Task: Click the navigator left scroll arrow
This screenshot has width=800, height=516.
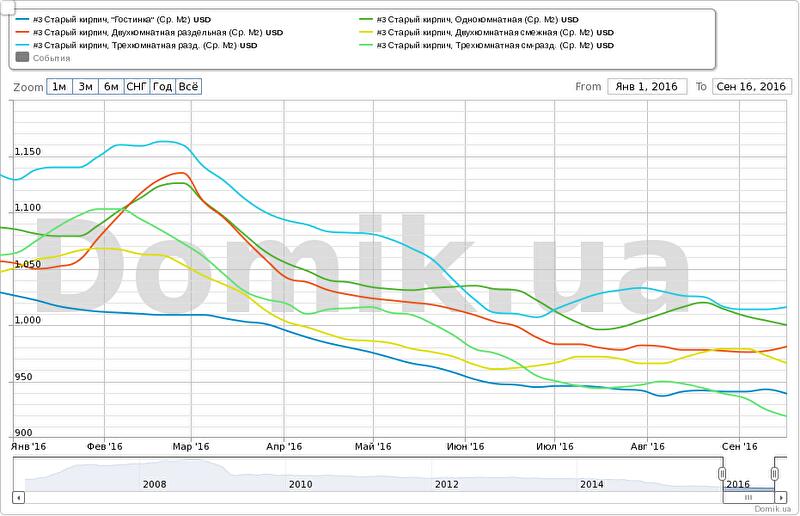Action: point(18,495)
